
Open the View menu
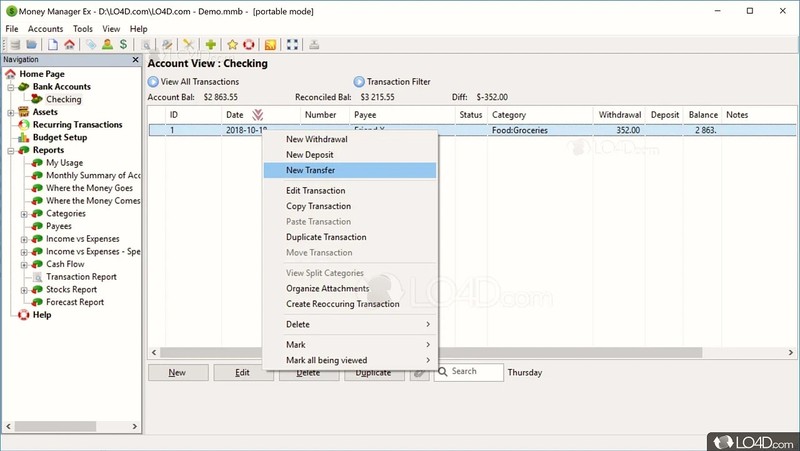coord(111,29)
